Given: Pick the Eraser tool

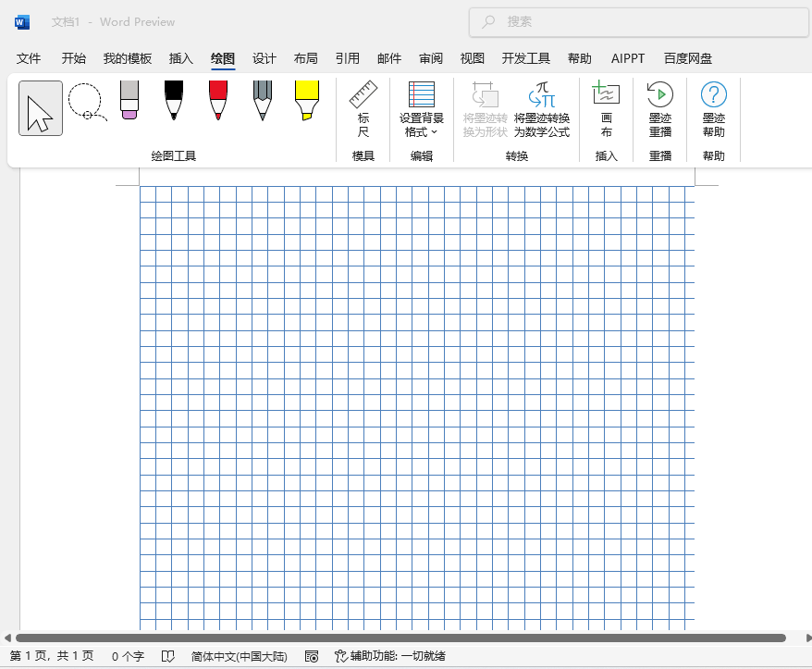Looking at the screenshot, I should (129, 100).
